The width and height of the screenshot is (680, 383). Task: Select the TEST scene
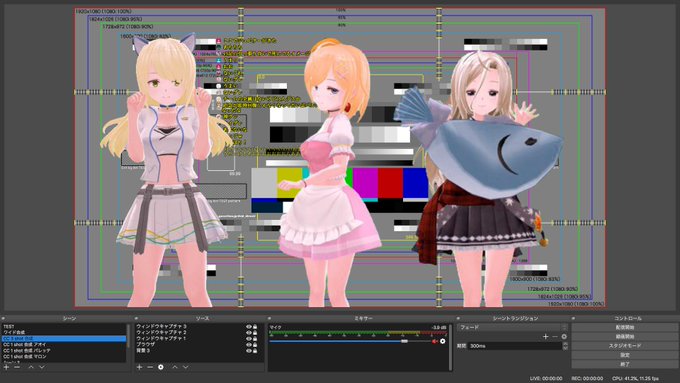64,327
